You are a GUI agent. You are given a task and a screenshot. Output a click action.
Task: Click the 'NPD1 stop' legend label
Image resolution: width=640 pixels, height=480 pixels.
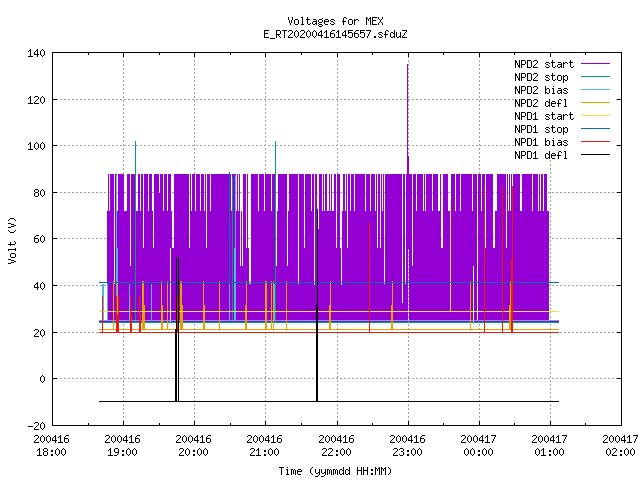coord(541,129)
